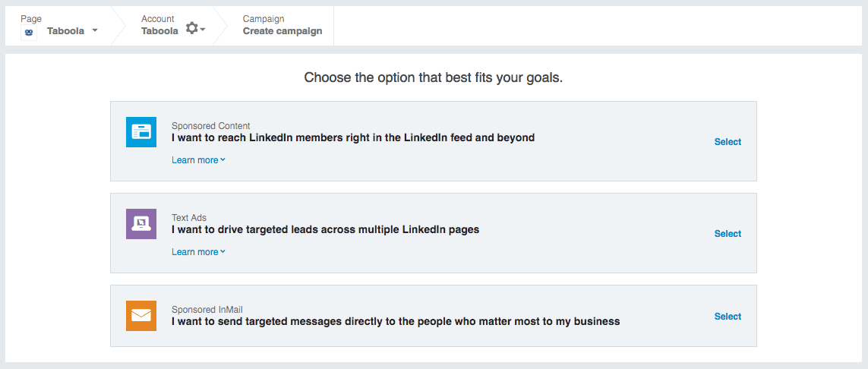This screenshot has width=868, height=369.
Task: Click the Text Ads purple icon
Action: tap(141, 224)
